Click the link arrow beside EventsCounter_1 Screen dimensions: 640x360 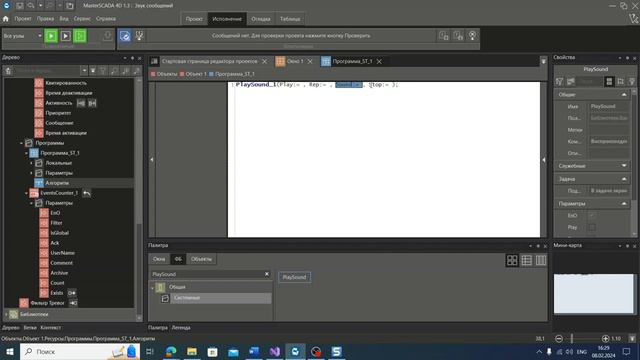pos(87,193)
